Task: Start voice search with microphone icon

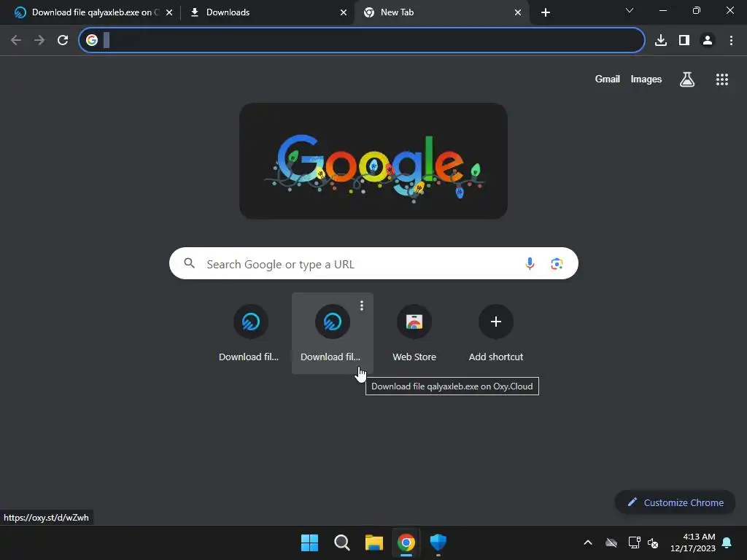Action: (x=530, y=263)
